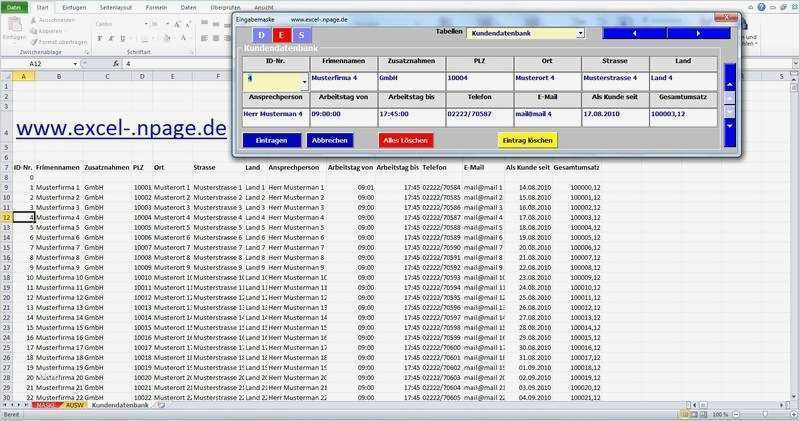Click Format übertragen painter icon
Image resolution: width=800 pixels, height=421 pixels.
tap(34, 42)
